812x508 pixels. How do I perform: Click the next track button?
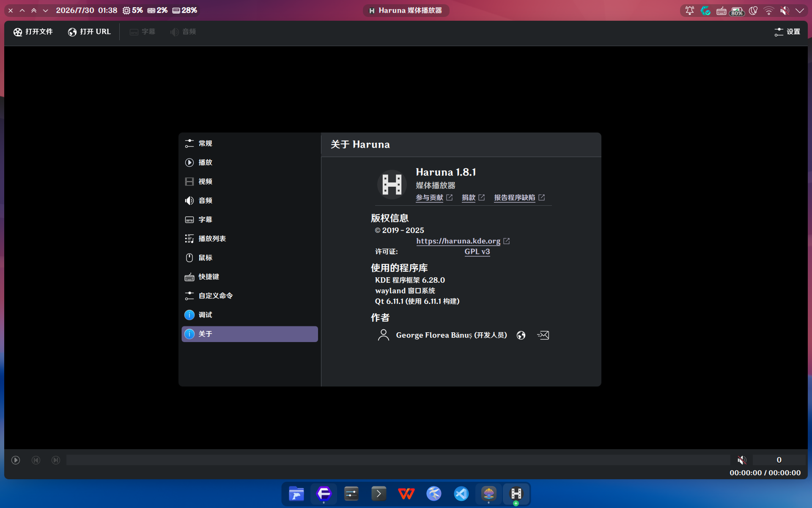coord(56,460)
